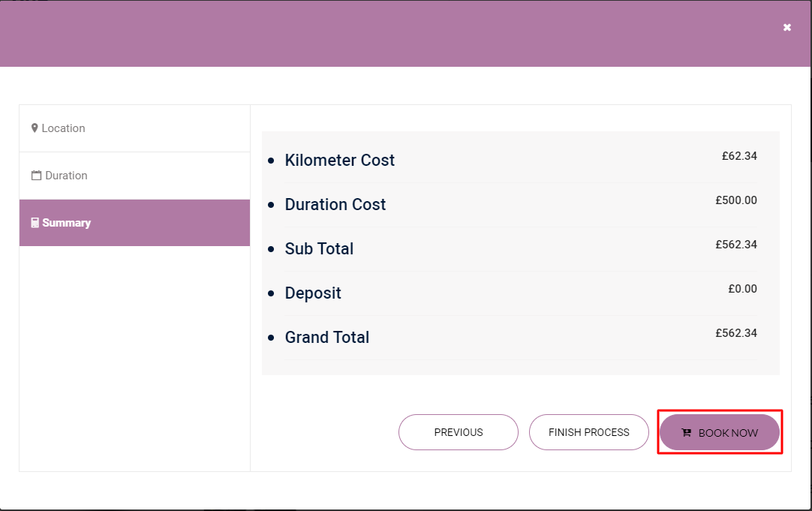Go back with the Previous button
The image size is (812, 511).
458,432
